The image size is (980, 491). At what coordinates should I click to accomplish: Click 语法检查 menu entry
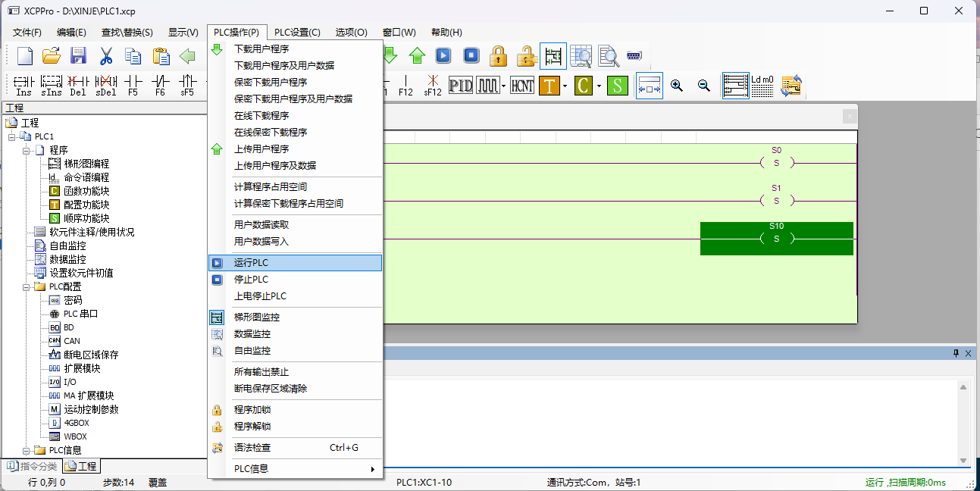coord(295,448)
